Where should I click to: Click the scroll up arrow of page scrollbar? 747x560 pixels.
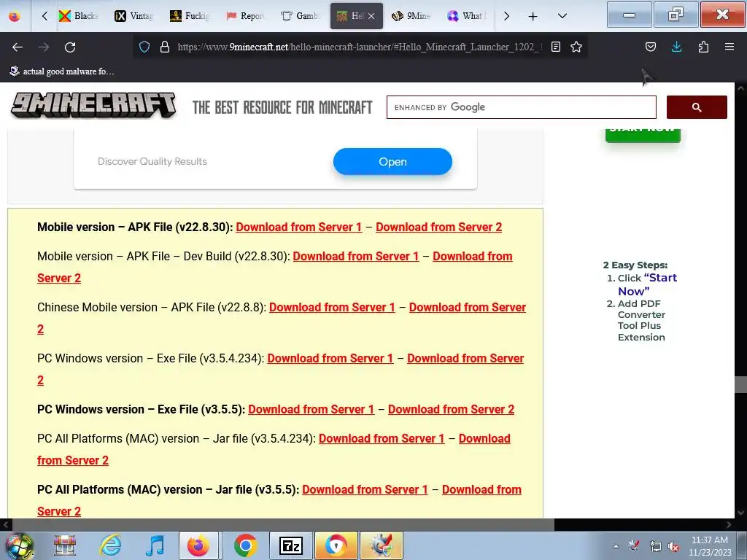(740, 88)
